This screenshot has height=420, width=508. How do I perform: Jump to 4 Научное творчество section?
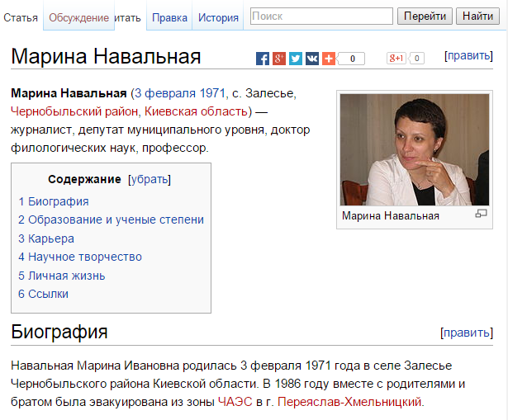80,257
